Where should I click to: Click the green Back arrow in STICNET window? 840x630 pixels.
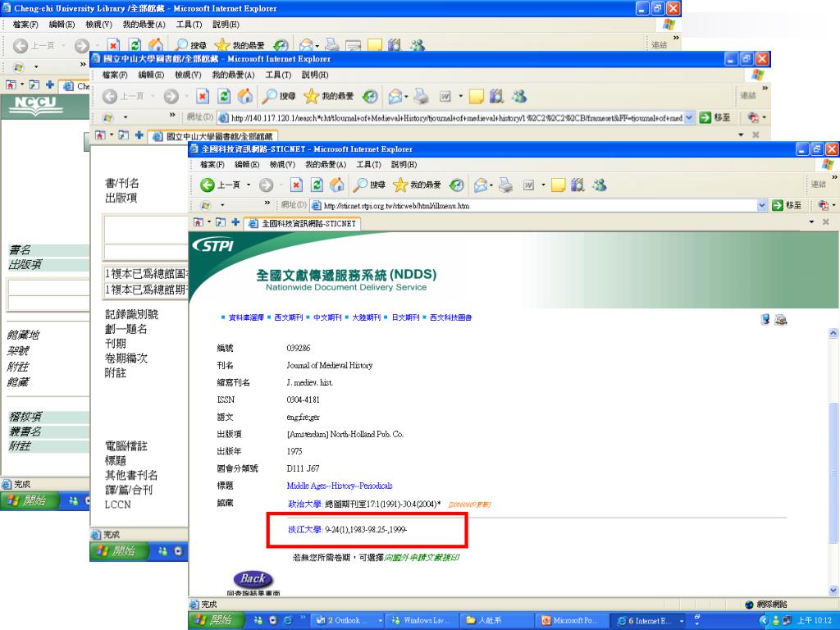(208, 185)
